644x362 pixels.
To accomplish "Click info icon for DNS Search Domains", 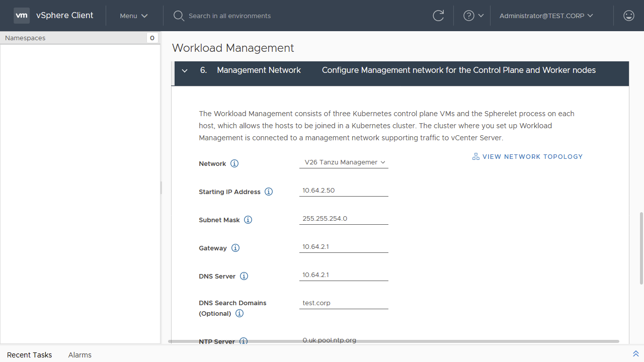I will click(239, 313).
